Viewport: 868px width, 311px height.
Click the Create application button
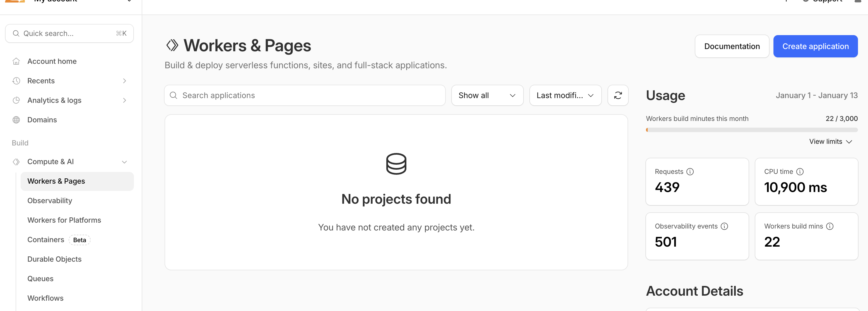click(815, 47)
